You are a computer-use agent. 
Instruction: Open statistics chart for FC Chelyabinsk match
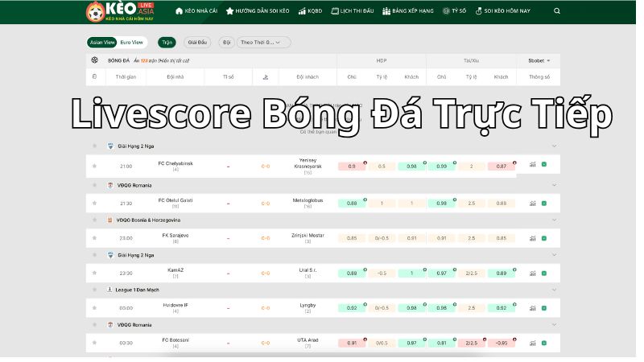(x=533, y=165)
